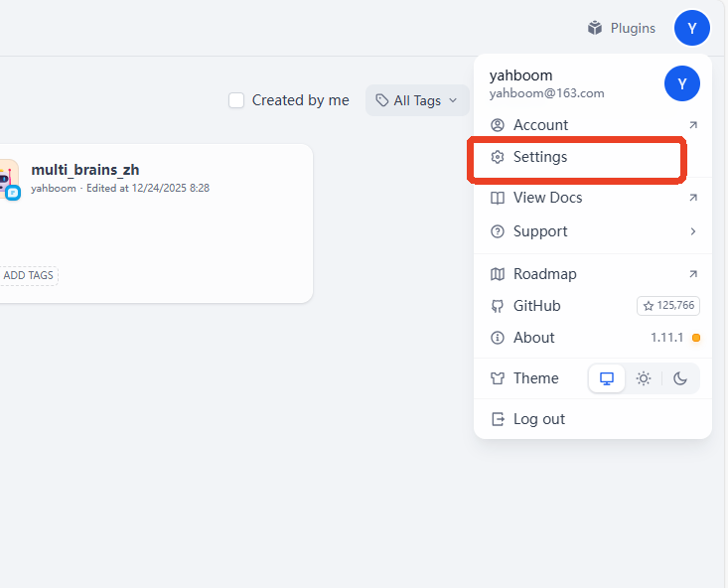
Task: Click the Support question mark icon
Action: [498, 231]
